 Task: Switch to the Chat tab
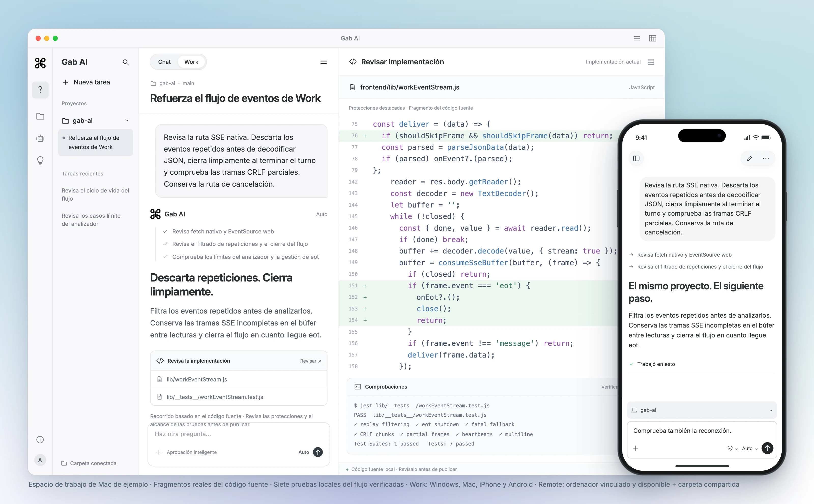click(x=164, y=62)
